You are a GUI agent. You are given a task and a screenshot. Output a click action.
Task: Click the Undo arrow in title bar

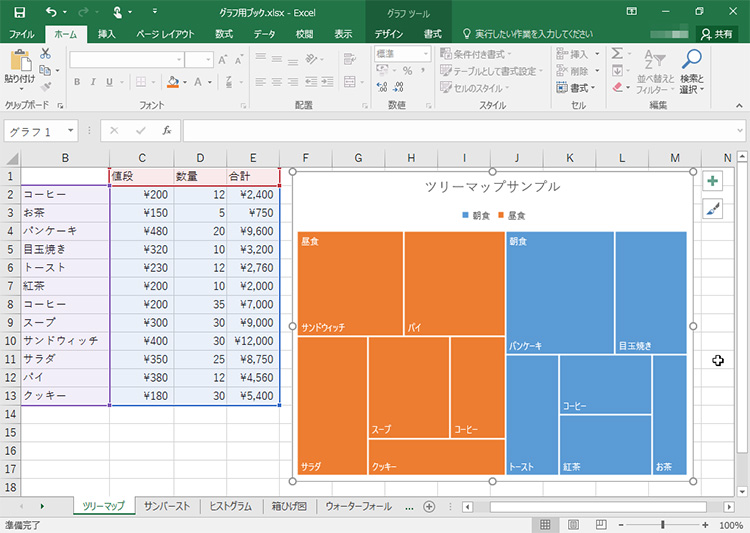click(51, 12)
